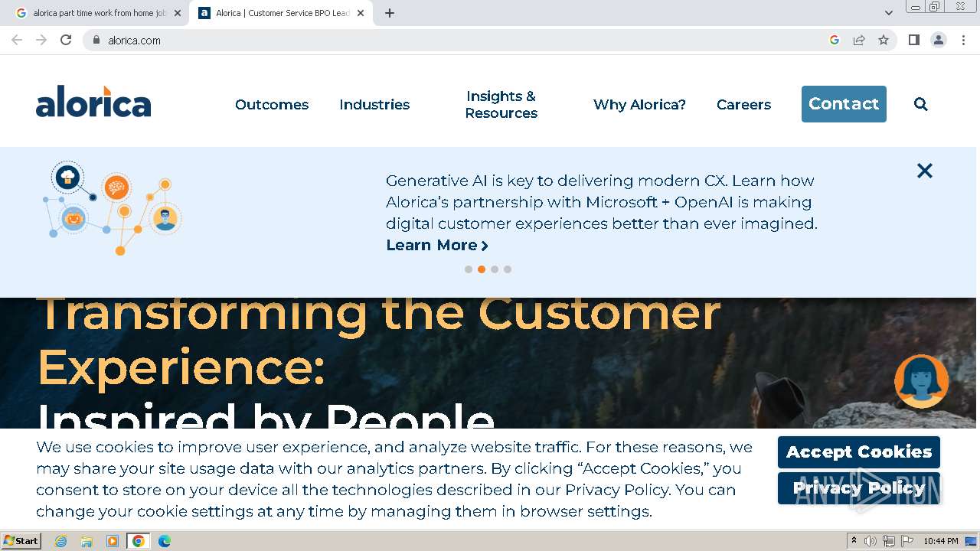Open the Industries menu
The height and width of the screenshot is (551, 980).
pos(374,105)
